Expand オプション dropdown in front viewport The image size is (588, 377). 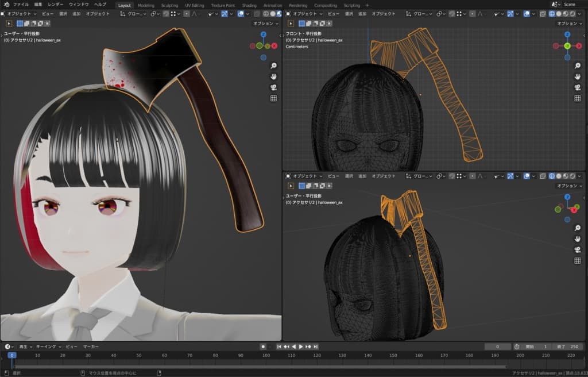tap(568, 24)
